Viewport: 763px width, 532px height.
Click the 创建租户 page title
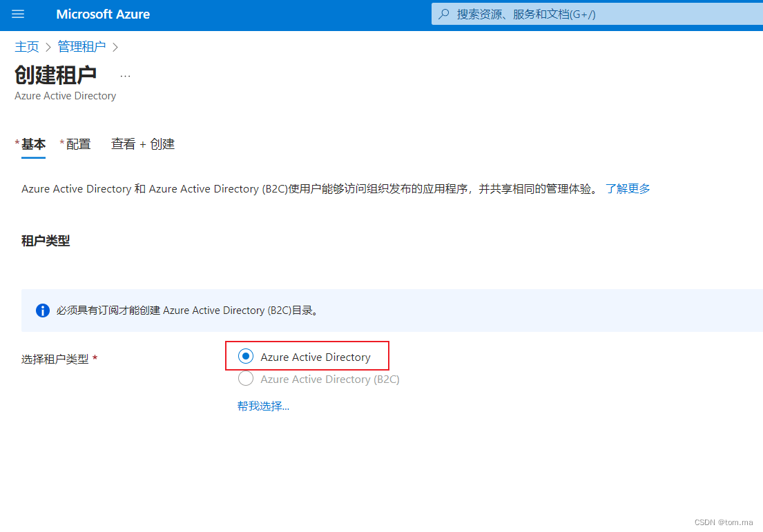click(x=55, y=75)
